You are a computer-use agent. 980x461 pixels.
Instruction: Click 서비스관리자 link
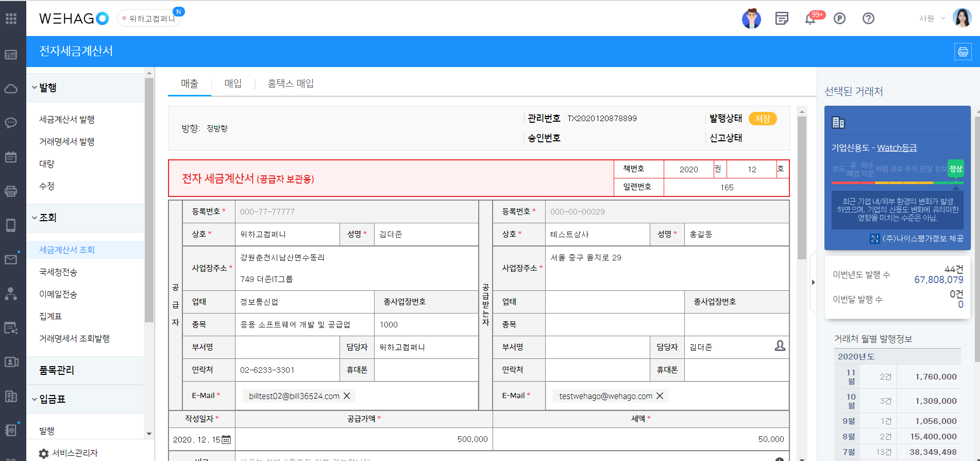(75, 453)
